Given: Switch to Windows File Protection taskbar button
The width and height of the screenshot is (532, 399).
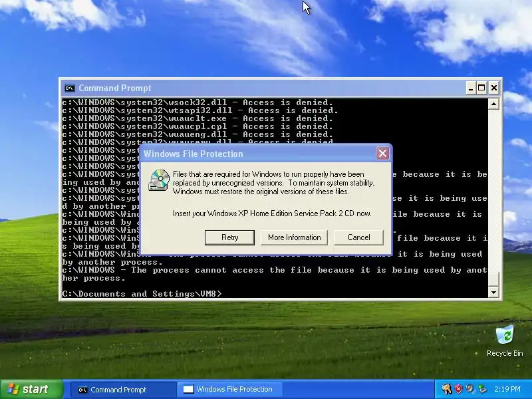Looking at the screenshot, I should 229,390.
